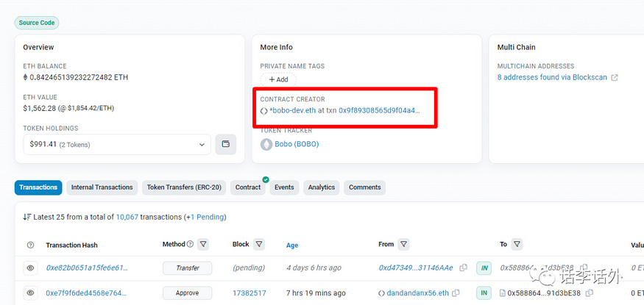
Task: Click age text 4 days 6 hrs ago
Action: point(314,268)
